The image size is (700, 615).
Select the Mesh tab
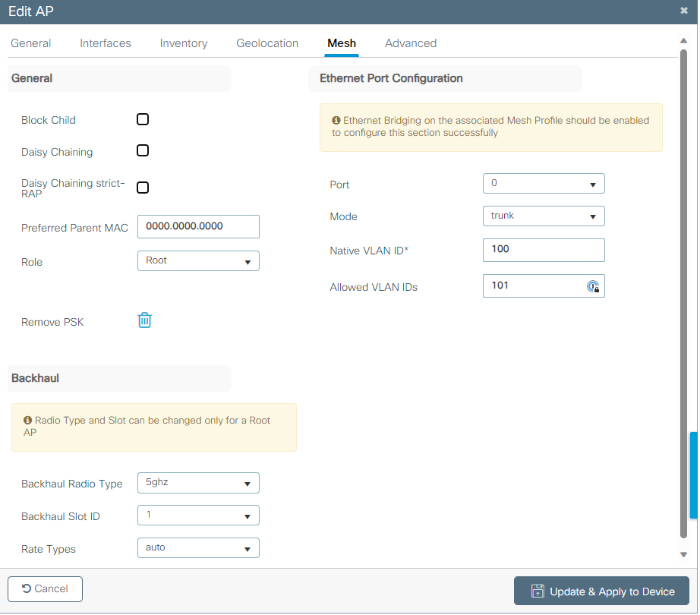pos(342,43)
